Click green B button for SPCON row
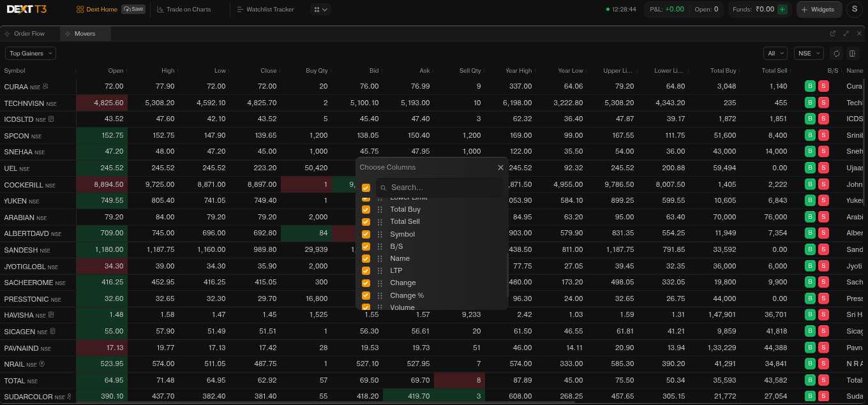 pos(810,135)
